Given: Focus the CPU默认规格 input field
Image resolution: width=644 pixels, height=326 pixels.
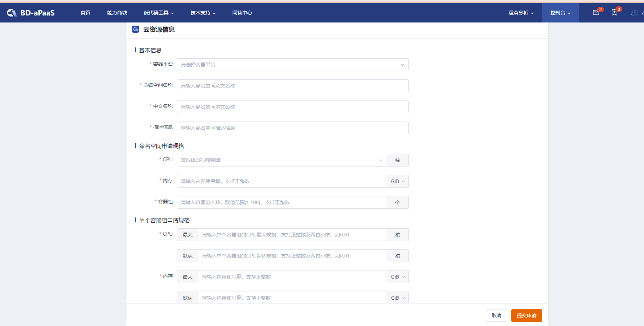Looking at the screenshot, I should coord(293,256).
